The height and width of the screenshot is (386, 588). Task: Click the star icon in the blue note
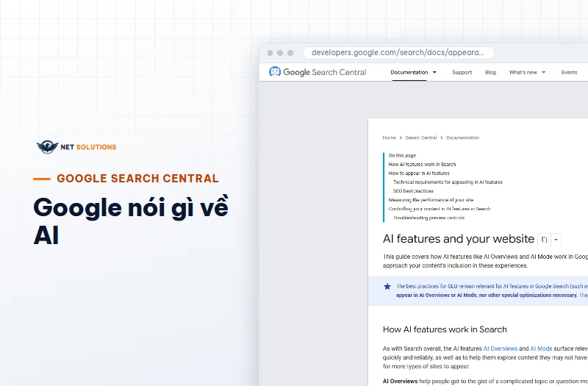click(x=387, y=287)
